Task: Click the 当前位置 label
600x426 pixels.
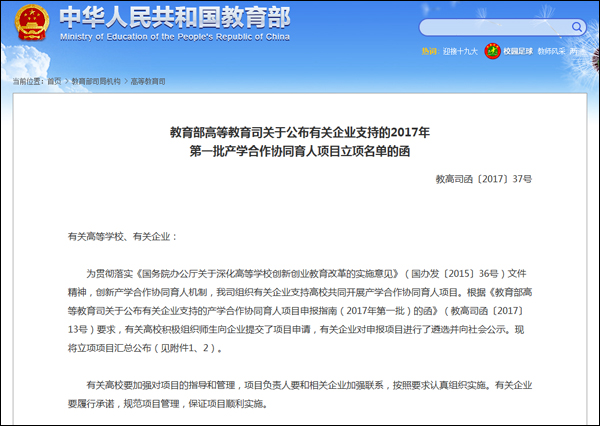Action: 28,81
